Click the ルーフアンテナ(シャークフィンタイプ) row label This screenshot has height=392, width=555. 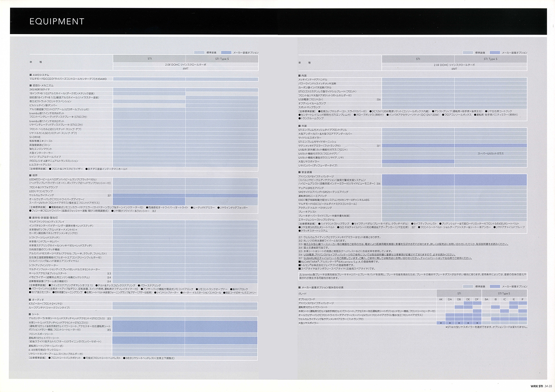[x=49, y=308]
